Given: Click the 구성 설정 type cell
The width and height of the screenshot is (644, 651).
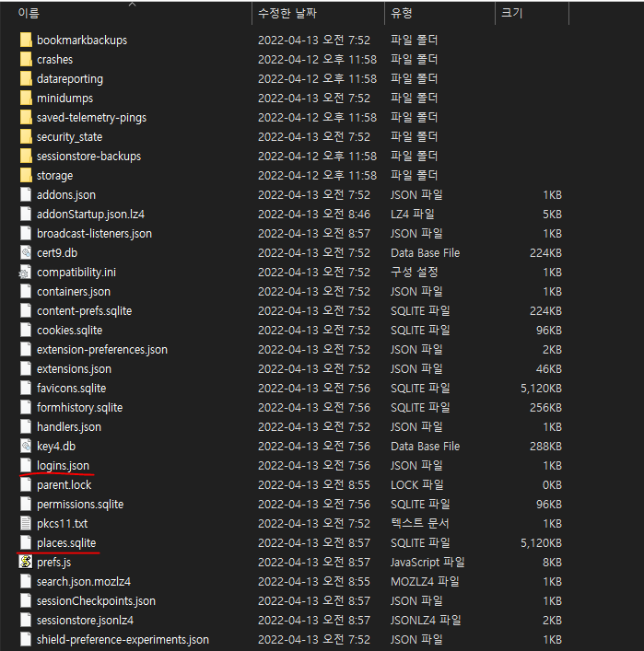Looking at the screenshot, I should [x=415, y=273].
